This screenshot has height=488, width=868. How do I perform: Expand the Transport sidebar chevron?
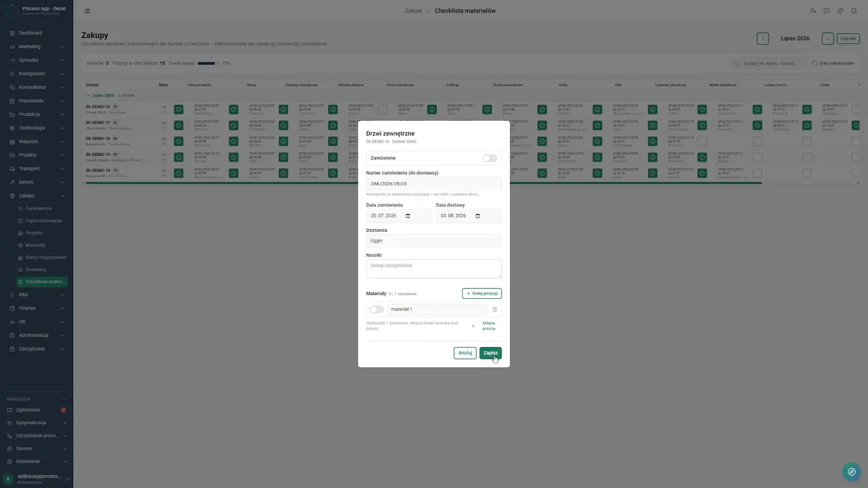(62, 169)
